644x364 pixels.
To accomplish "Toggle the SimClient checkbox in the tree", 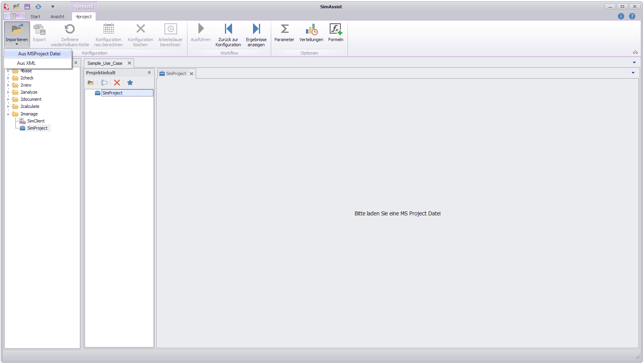I will tap(22, 121).
